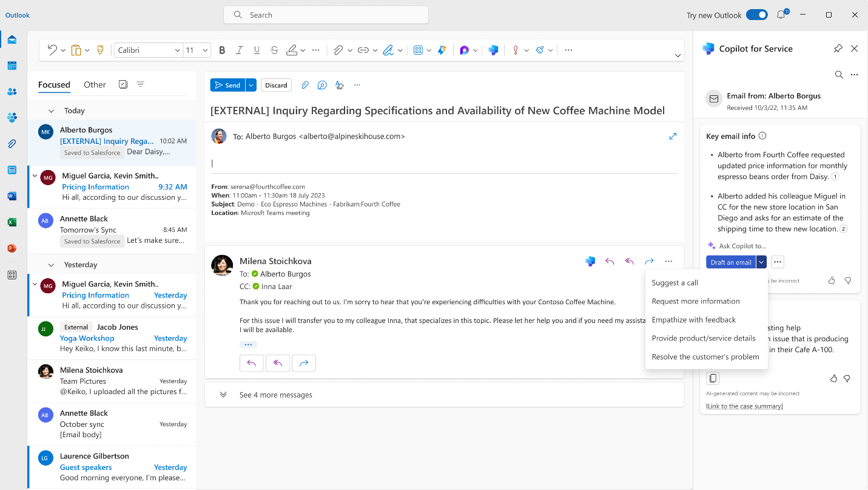Search Copilot for Service with the magnifier icon
The image size is (868, 490).
point(839,74)
